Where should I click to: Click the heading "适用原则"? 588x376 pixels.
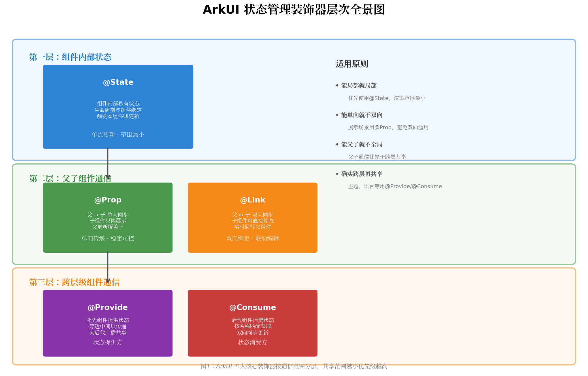click(352, 64)
